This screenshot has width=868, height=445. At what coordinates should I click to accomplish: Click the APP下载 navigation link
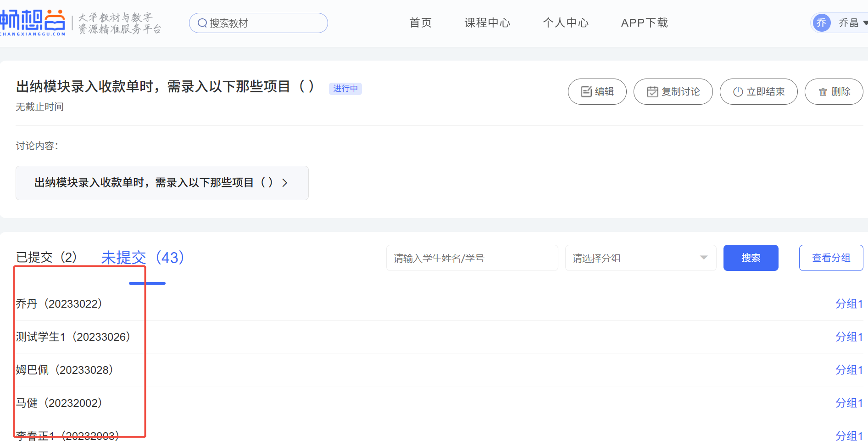click(644, 23)
